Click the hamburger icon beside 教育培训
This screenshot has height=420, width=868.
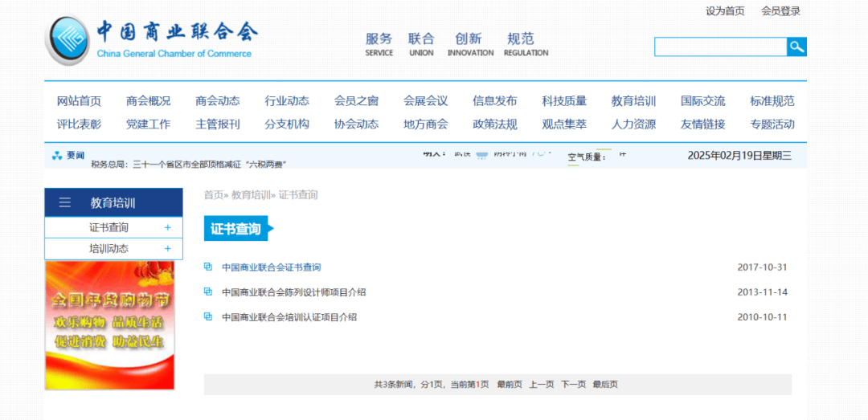[65, 203]
